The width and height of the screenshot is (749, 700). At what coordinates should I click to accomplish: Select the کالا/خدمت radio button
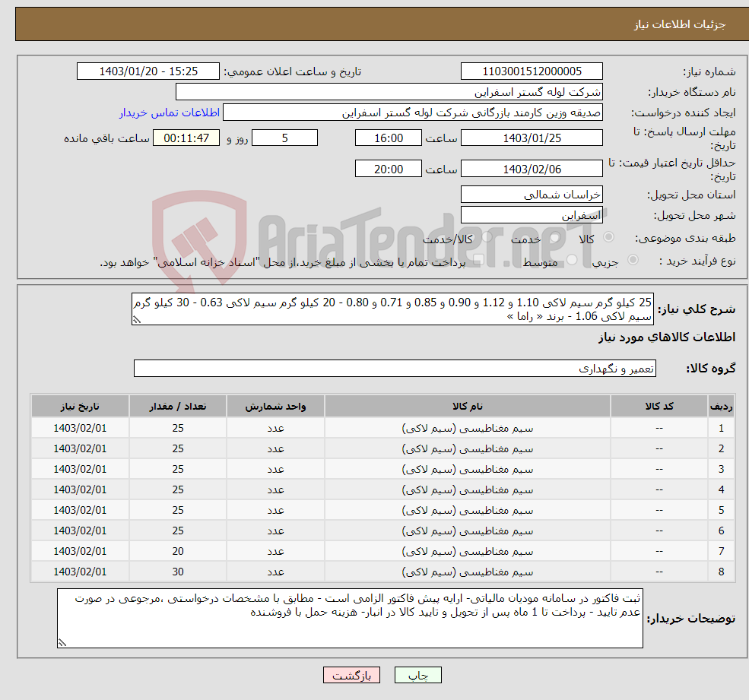coord(487,236)
